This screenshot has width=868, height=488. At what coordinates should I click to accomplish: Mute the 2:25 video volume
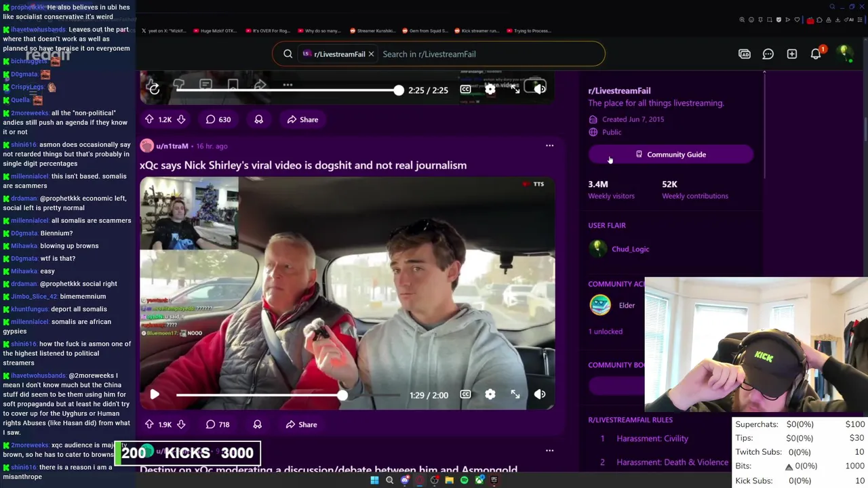540,89
